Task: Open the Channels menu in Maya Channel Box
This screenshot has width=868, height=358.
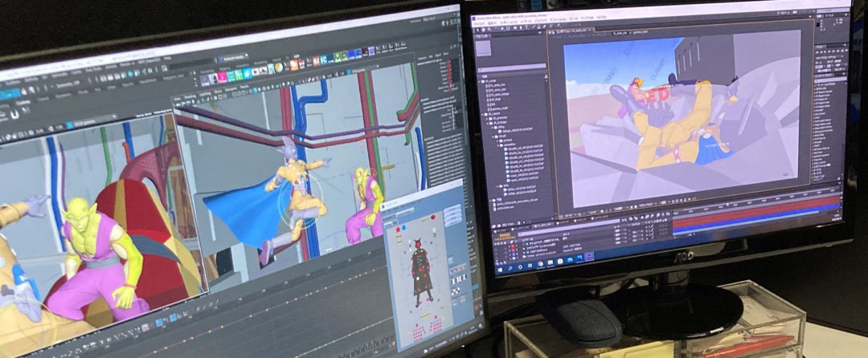Action: click(422, 58)
